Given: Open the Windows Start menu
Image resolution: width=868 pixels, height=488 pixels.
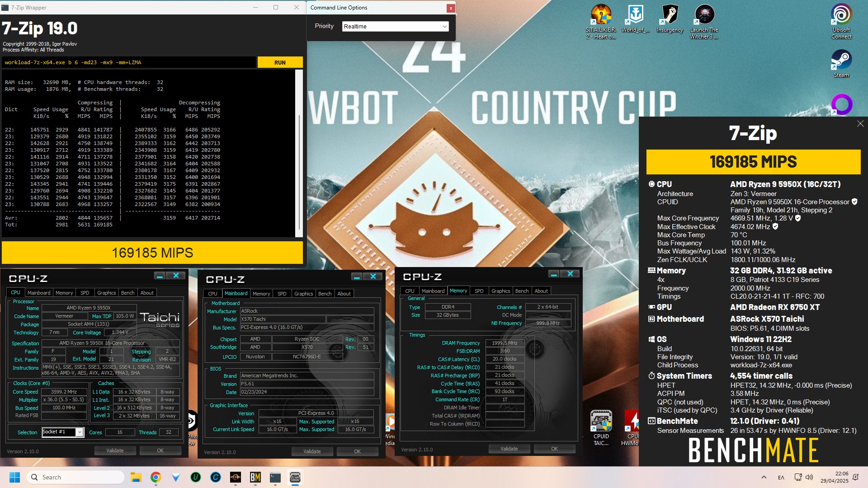Looking at the screenshot, I should (14, 477).
